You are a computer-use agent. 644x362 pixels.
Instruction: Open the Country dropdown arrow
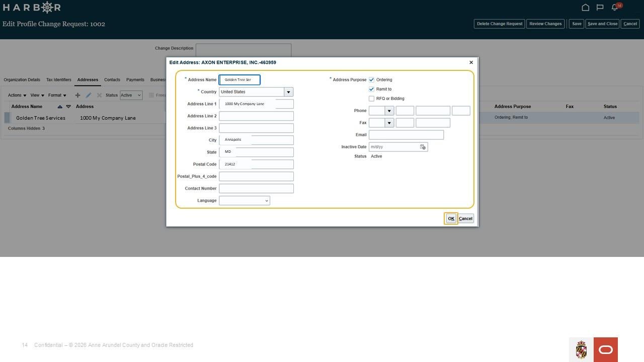[288, 92]
